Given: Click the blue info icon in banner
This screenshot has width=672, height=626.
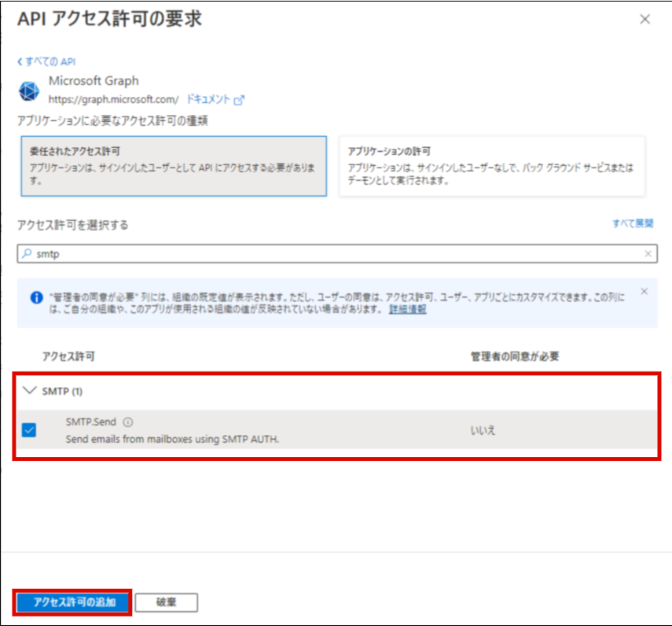Looking at the screenshot, I should coord(37,297).
